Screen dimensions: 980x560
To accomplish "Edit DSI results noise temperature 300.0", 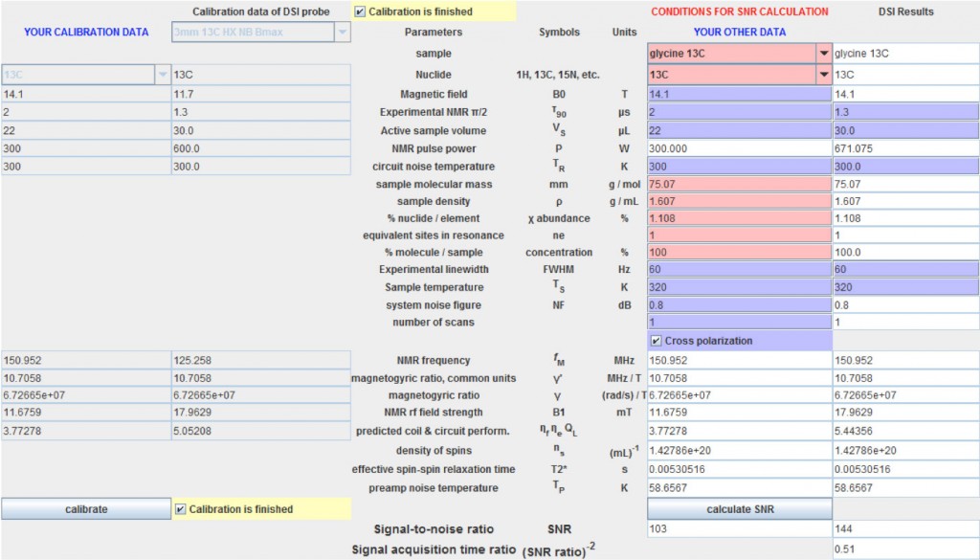I will (x=905, y=167).
